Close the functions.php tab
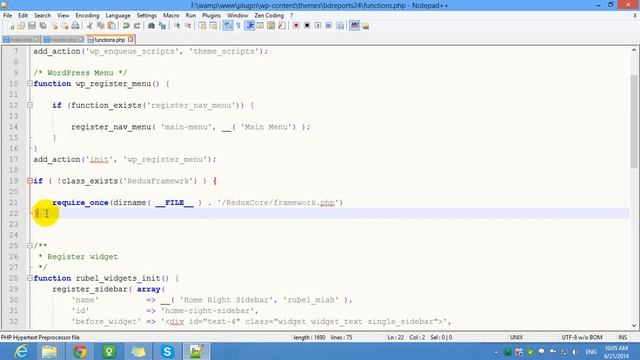Viewport: 640px width, 360px height. pyautogui.click(x=131, y=40)
